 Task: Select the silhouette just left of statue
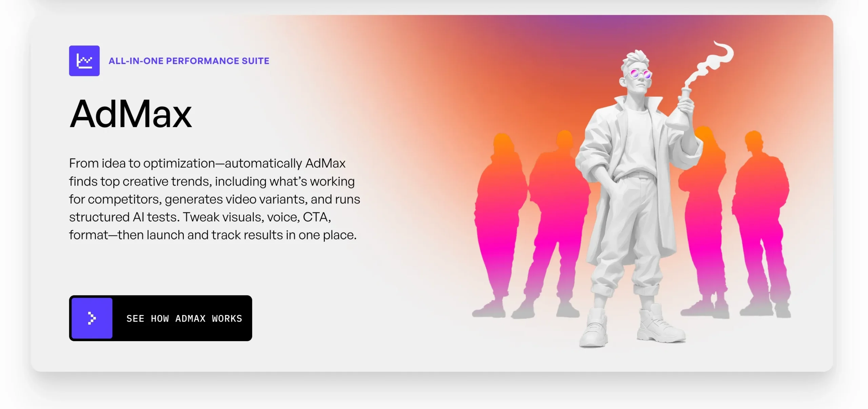(556, 224)
